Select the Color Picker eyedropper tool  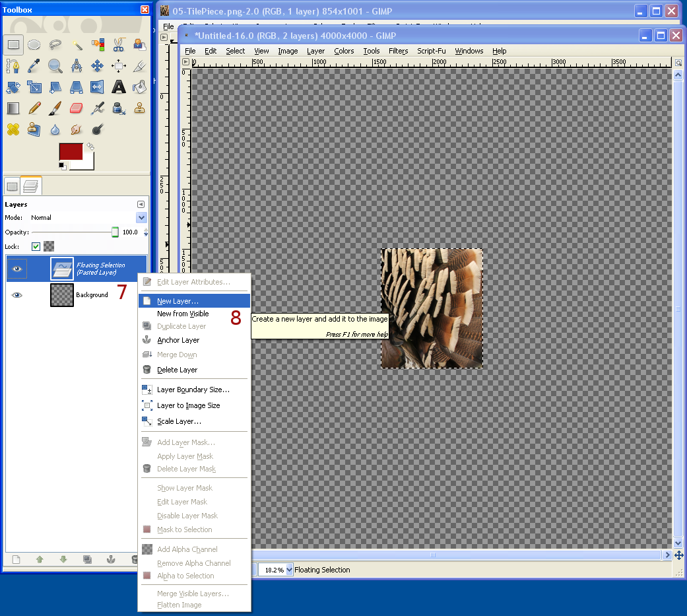[x=34, y=65]
